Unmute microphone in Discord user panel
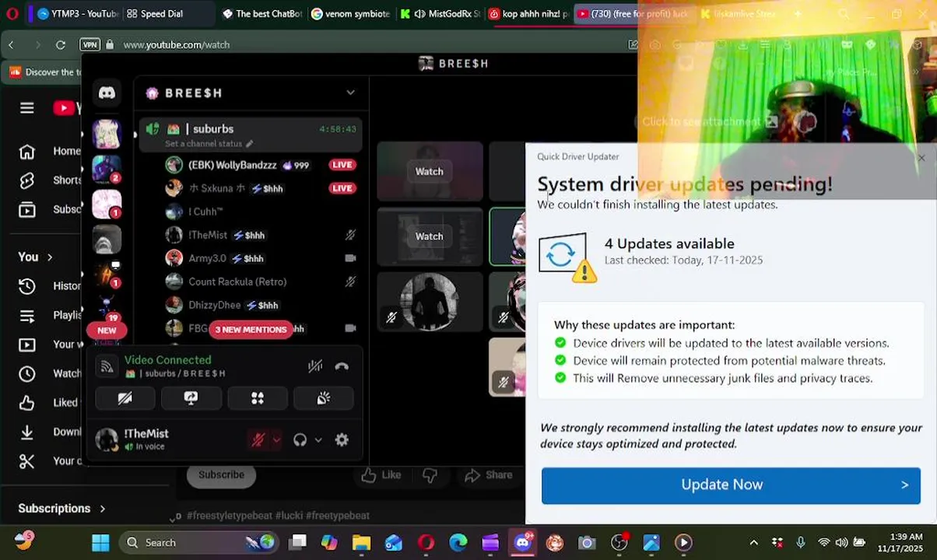The width and height of the screenshot is (937, 560). (x=258, y=440)
